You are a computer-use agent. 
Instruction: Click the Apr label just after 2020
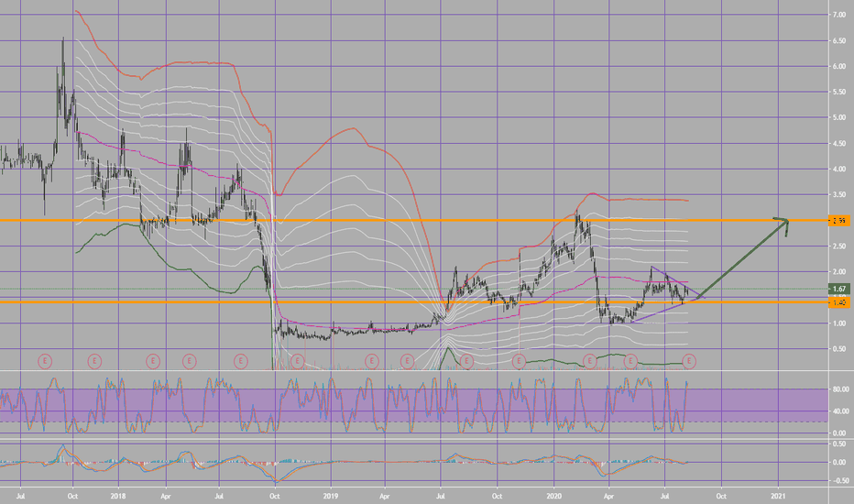click(x=608, y=497)
